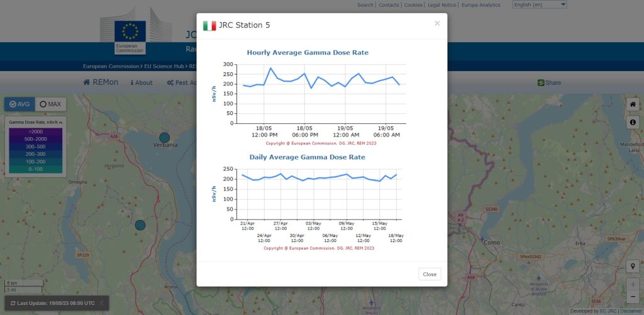Zoom out the map with minus button
Image resolution: width=644 pixels, height=315 pixels.
pyautogui.click(x=633, y=297)
